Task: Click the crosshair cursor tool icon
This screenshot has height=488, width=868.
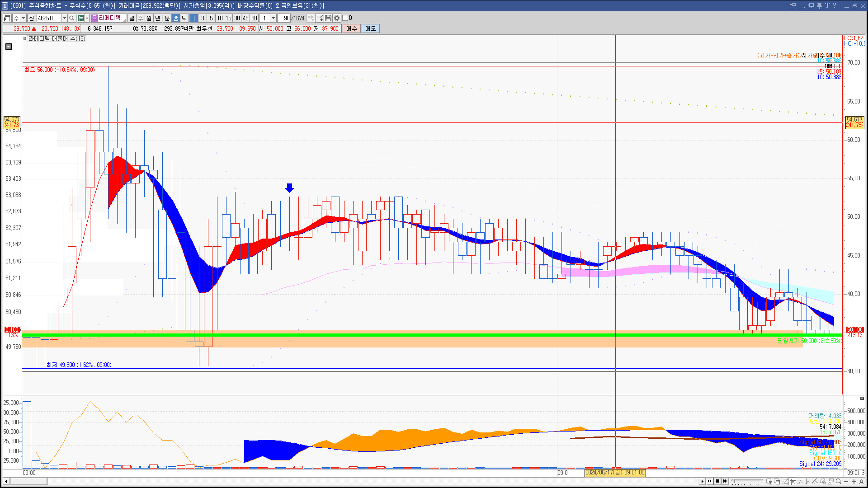Action: coord(793,482)
